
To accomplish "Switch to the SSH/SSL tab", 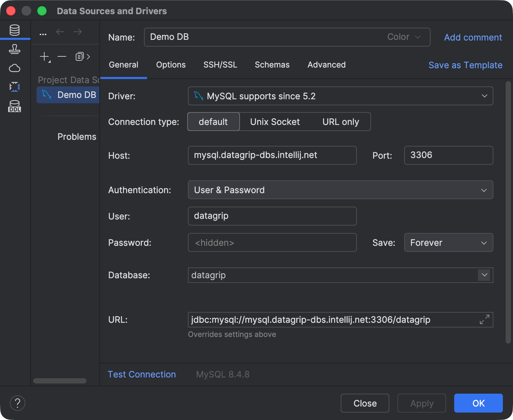I will tap(220, 64).
